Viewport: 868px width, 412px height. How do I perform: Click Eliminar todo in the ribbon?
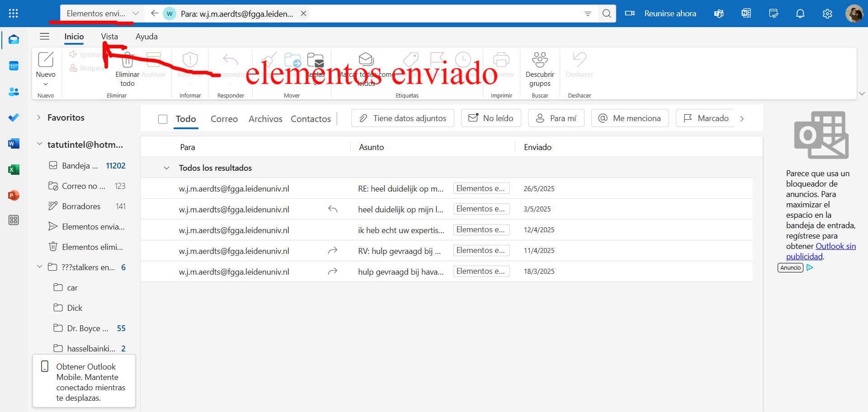127,70
